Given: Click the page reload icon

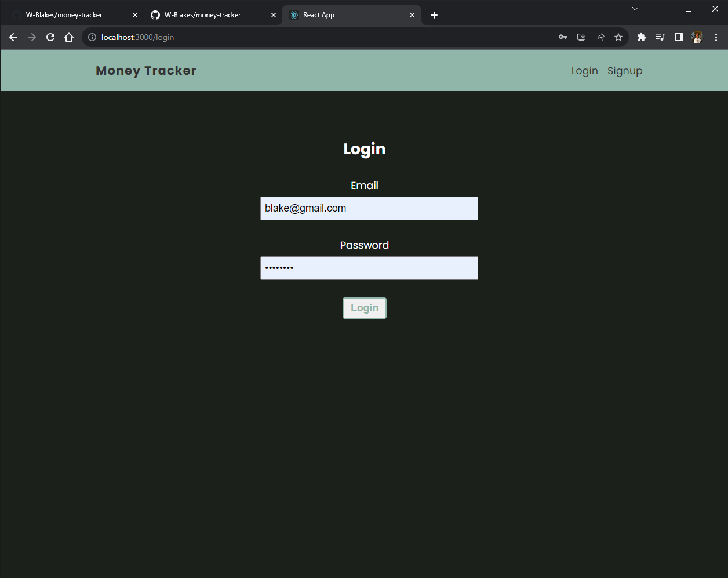Looking at the screenshot, I should tap(50, 37).
